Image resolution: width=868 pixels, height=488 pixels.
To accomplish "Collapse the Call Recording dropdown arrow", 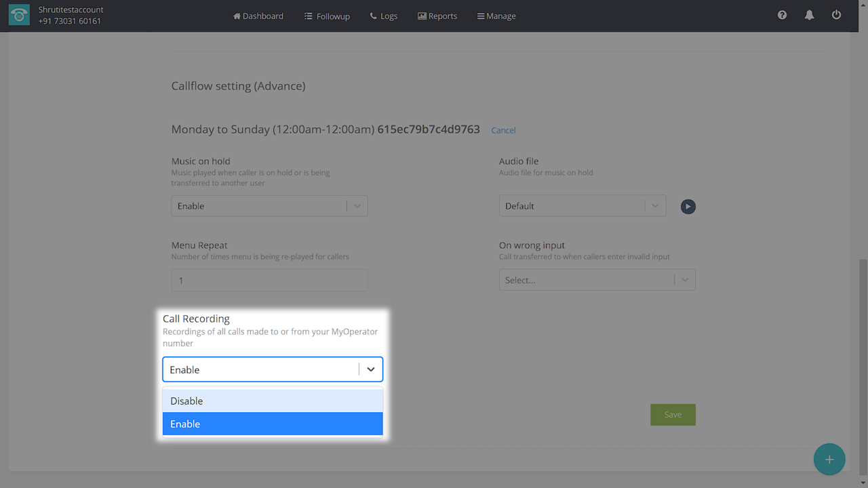I will [x=371, y=370].
